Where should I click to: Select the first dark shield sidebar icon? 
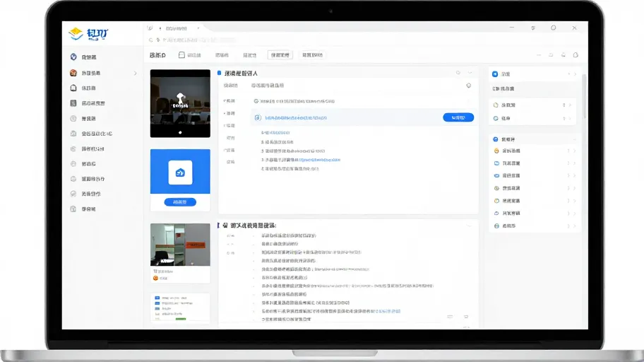(73, 57)
